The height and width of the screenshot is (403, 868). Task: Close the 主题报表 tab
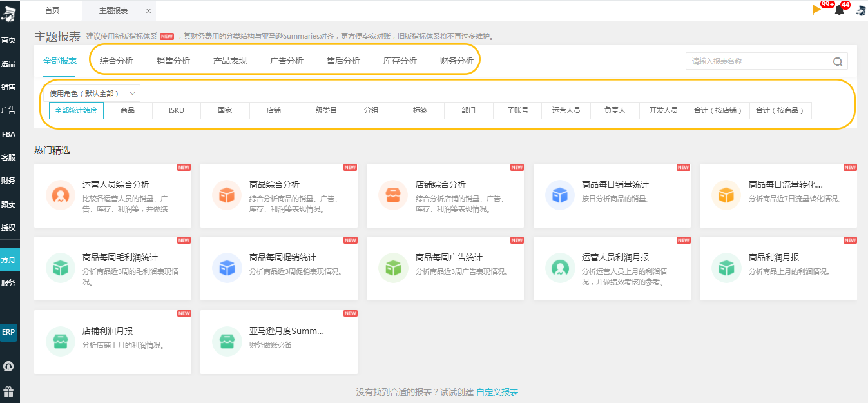pyautogui.click(x=149, y=11)
